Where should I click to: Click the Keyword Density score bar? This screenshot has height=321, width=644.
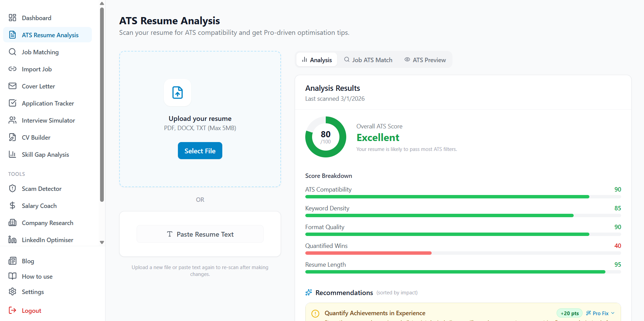click(463, 215)
